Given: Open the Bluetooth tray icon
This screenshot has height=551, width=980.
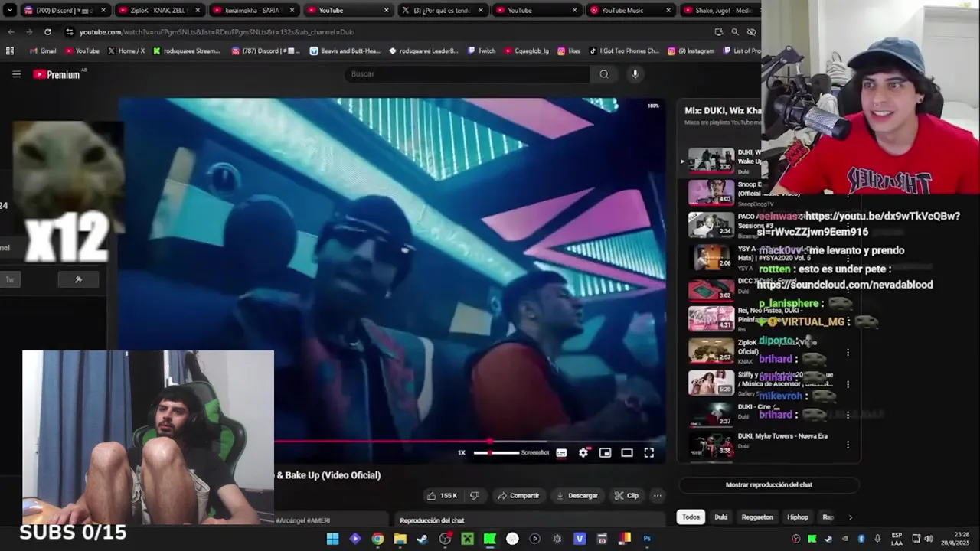Looking at the screenshot, I should pyautogui.click(x=861, y=539).
